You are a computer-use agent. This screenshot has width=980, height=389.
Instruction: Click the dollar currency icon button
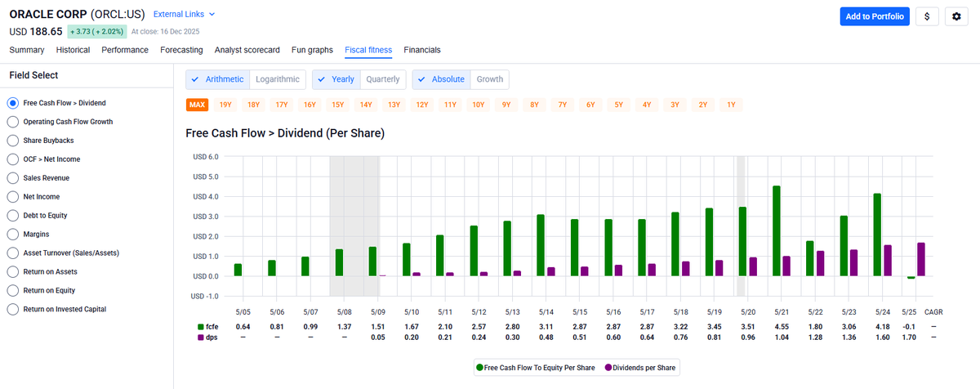coord(927,16)
